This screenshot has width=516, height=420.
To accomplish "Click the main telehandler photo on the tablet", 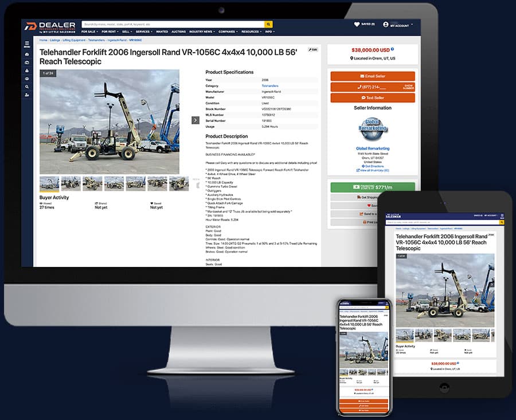I will 445,291.
